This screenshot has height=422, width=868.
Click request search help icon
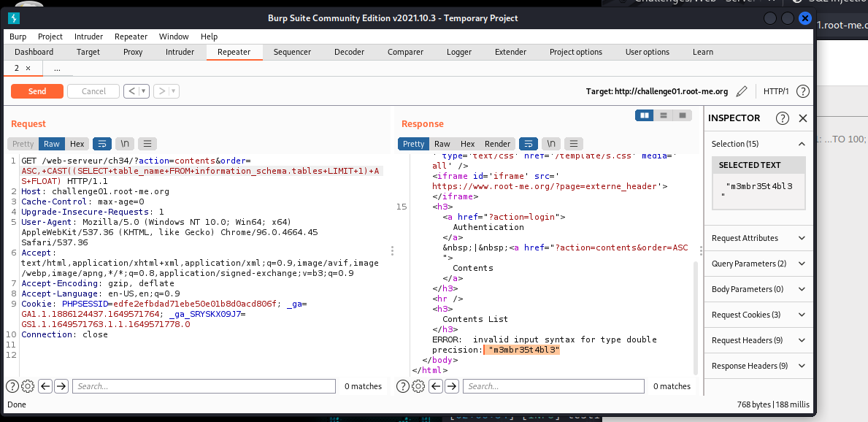click(x=12, y=386)
